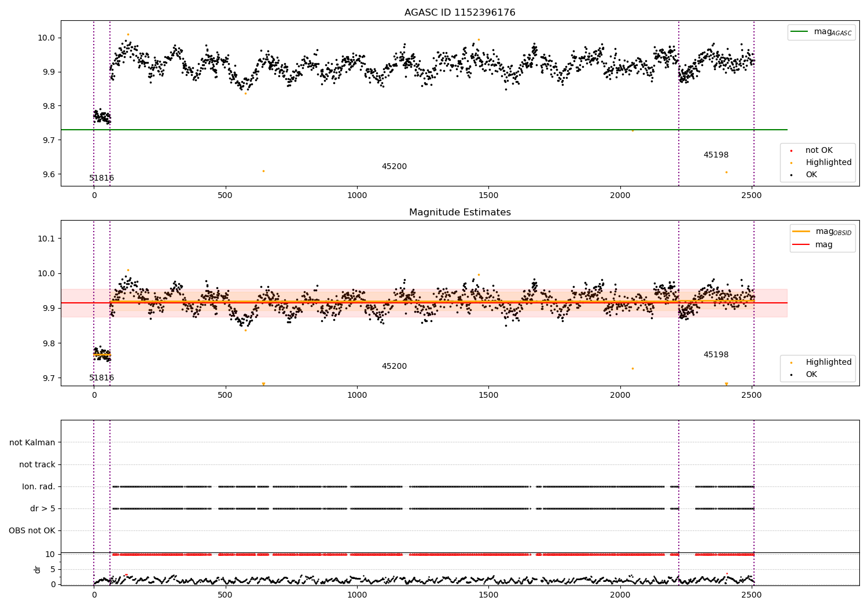Click the '51816' annotation in Magnitude Estimates plot
Viewport: 868px width, 608px height.
(102, 378)
